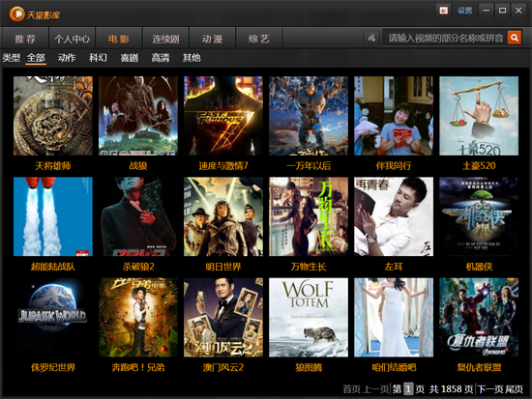The height and width of the screenshot is (399, 532).
Task: Open the 天将雄师 poster
Action: (x=53, y=116)
